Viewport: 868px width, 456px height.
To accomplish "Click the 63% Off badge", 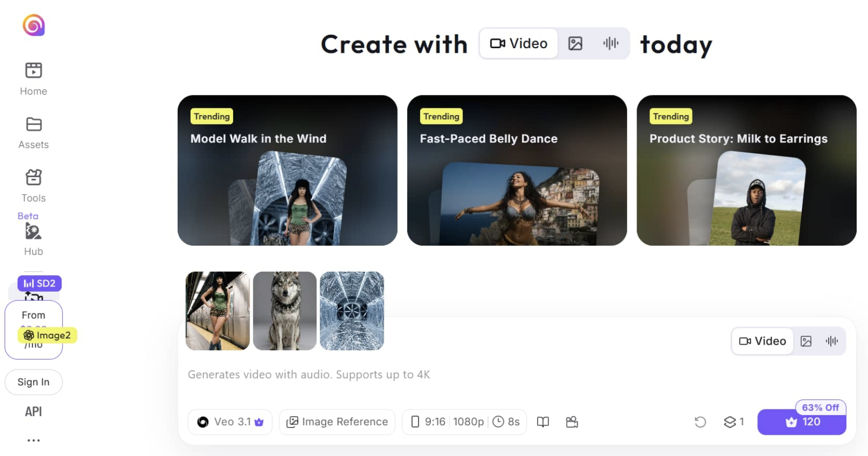I will (820, 407).
